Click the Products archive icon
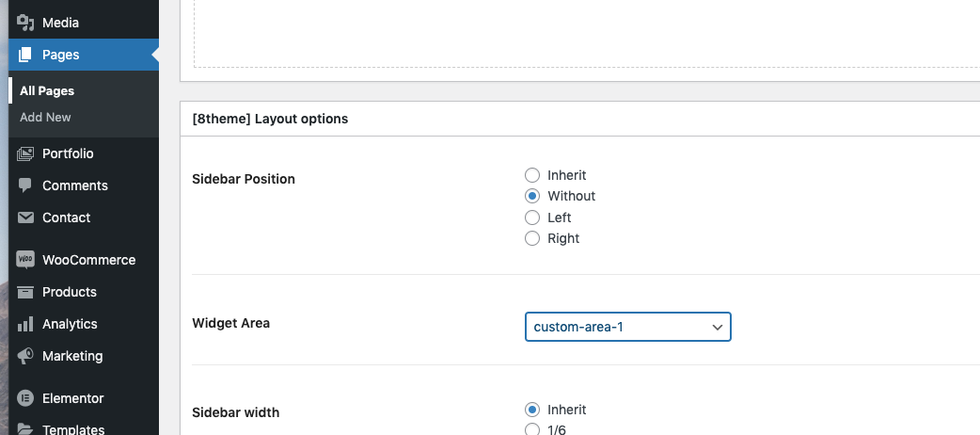 [x=25, y=292]
